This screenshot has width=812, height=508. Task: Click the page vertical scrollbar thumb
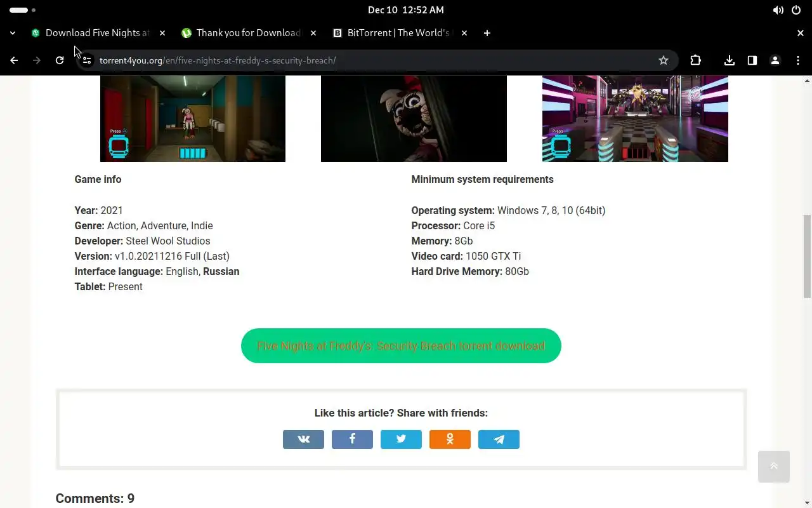[x=807, y=257]
